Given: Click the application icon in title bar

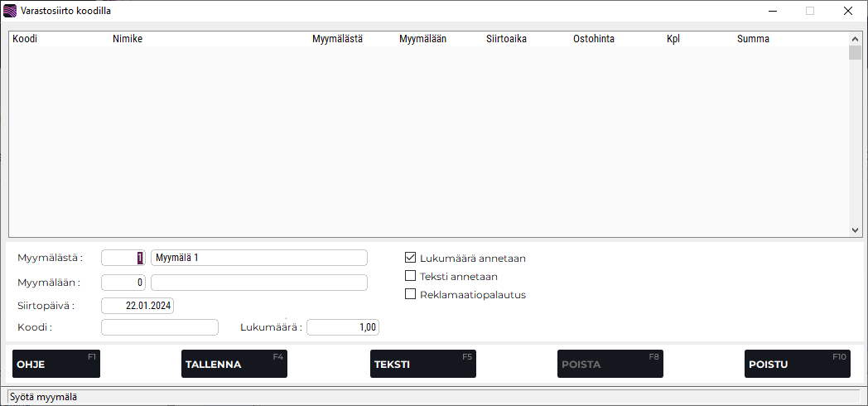Looking at the screenshot, I should coord(10,12).
